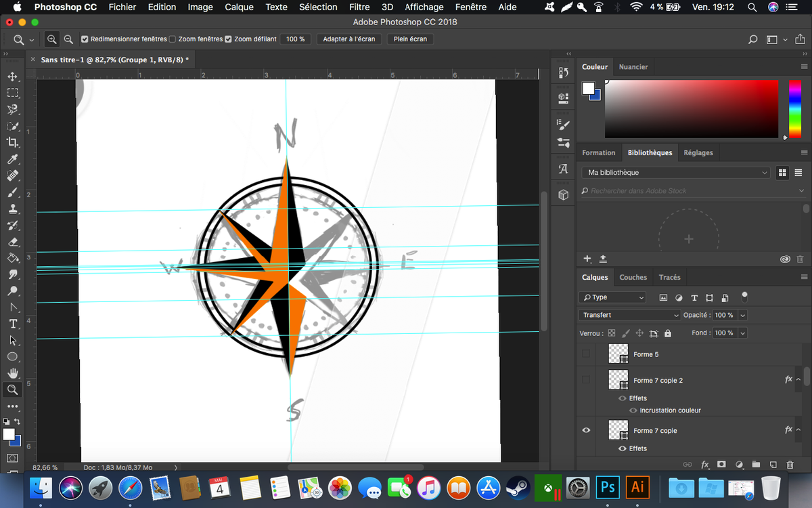Click lock all padlock icon
The width and height of the screenshot is (812, 508).
coord(668,333)
